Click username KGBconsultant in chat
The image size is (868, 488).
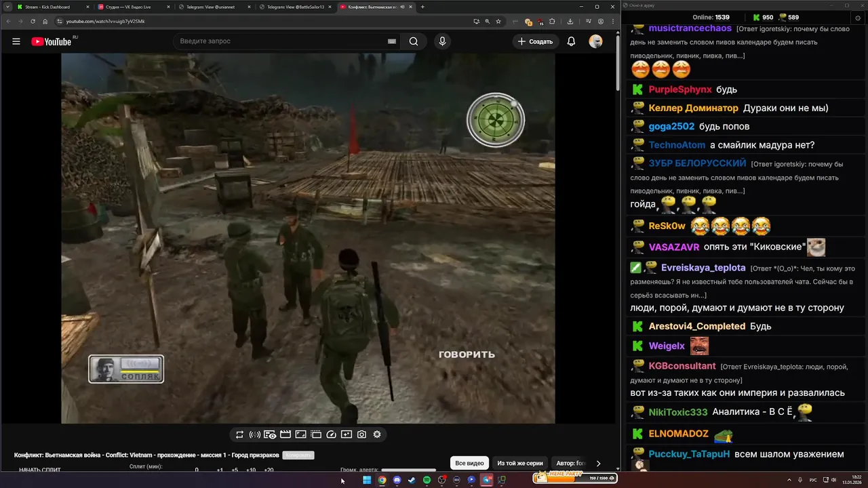coord(682,366)
